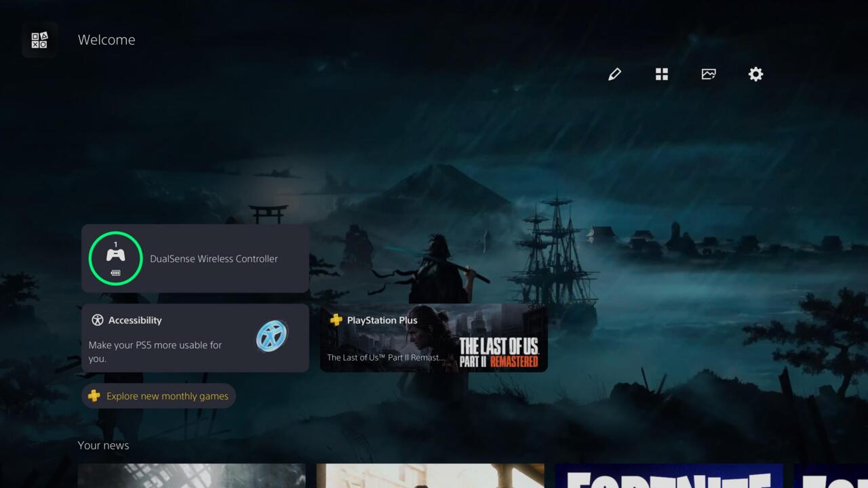Select the change background image icon

709,75
